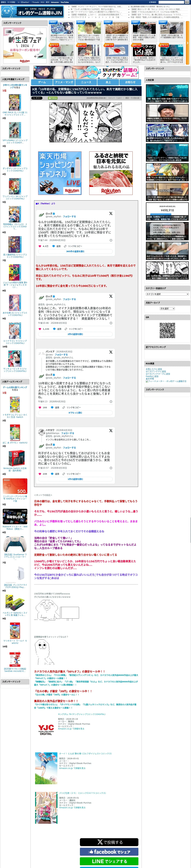The image size is (191, 868).
Task: Open the 炎上 navigation tab
Action: [x=108, y=82]
